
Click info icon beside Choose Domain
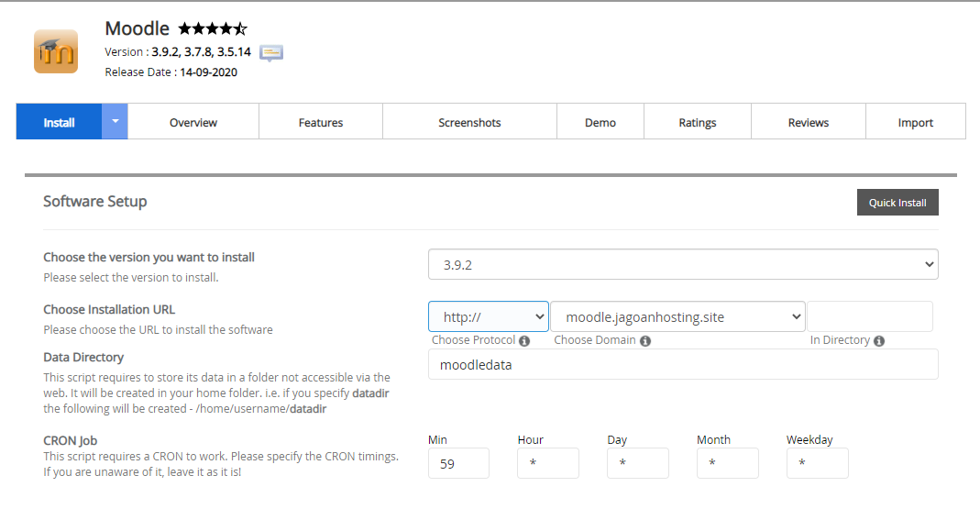645,340
